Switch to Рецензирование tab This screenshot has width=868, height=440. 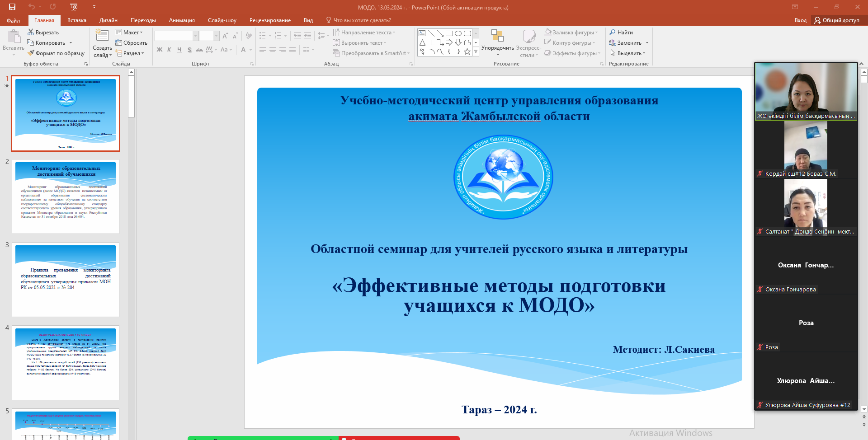pos(270,20)
